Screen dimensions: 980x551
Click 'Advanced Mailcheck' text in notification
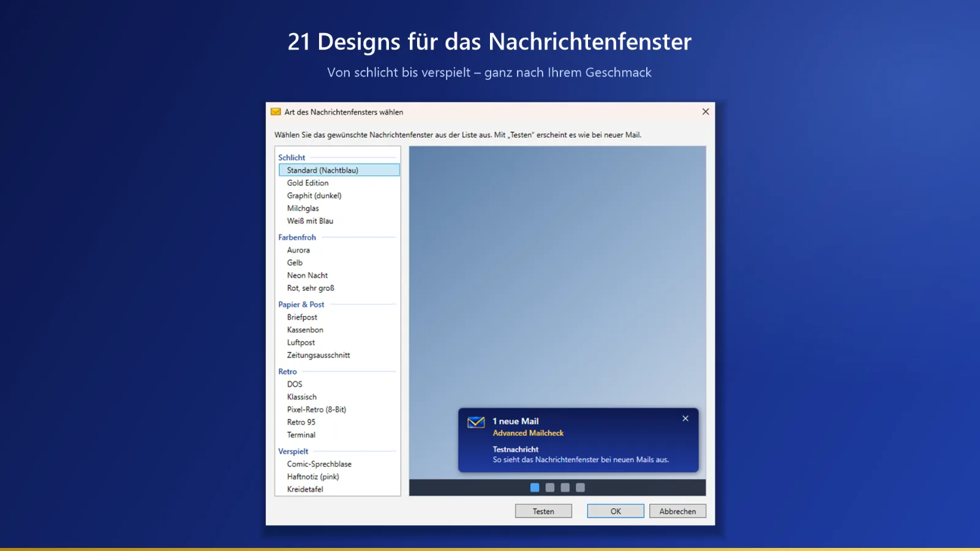point(528,433)
